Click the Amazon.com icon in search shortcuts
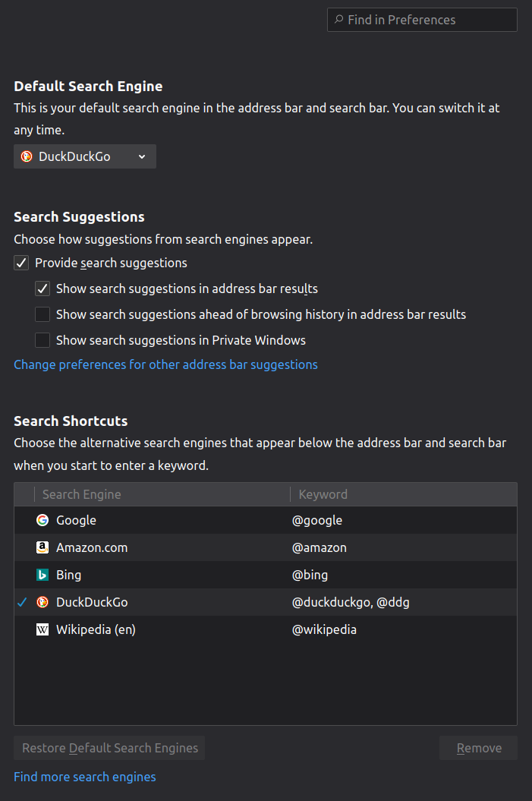The height and width of the screenshot is (801, 532). [x=42, y=547]
